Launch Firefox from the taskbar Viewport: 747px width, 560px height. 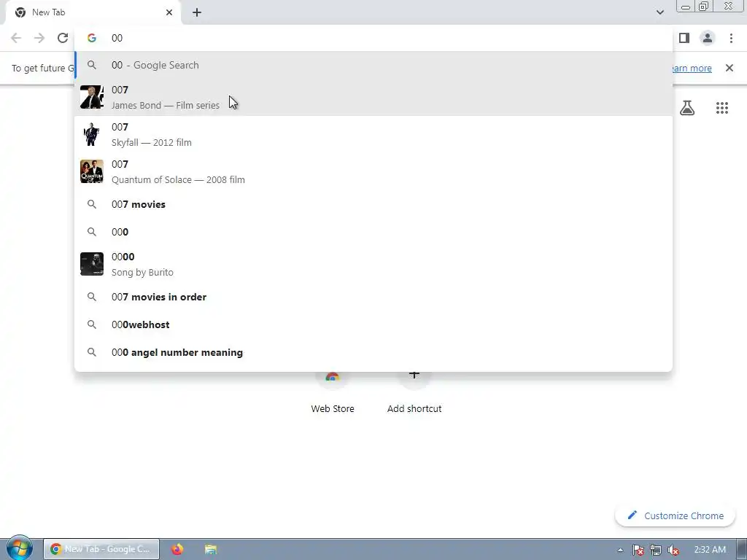(177, 549)
